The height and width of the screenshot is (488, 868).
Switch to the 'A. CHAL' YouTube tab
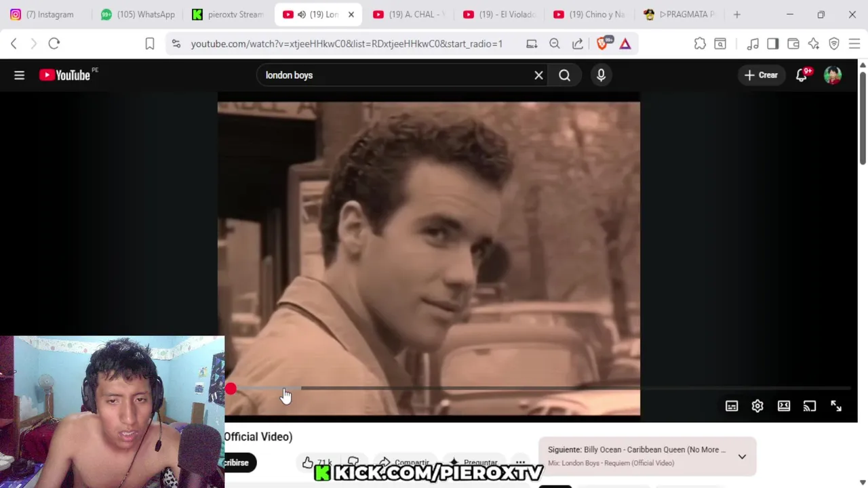[408, 14]
